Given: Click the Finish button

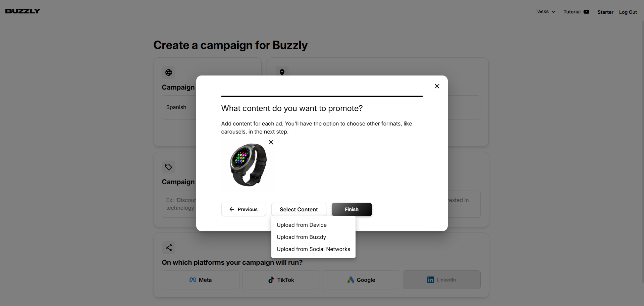Looking at the screenshot, I should coord(352,209).
